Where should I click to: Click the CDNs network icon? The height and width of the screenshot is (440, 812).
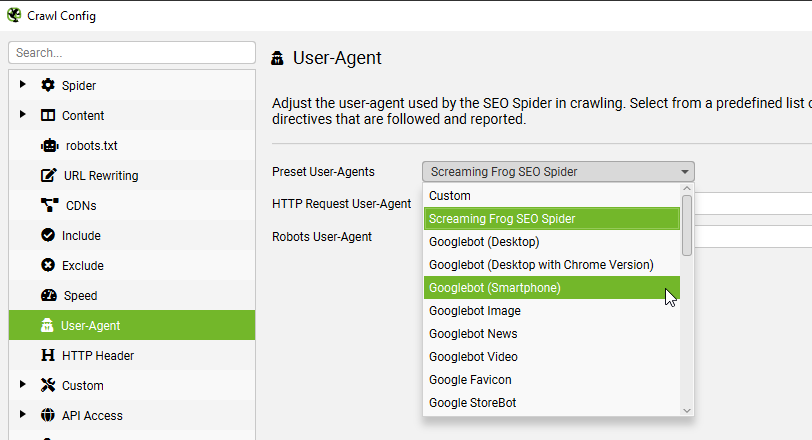coord(48,205)
